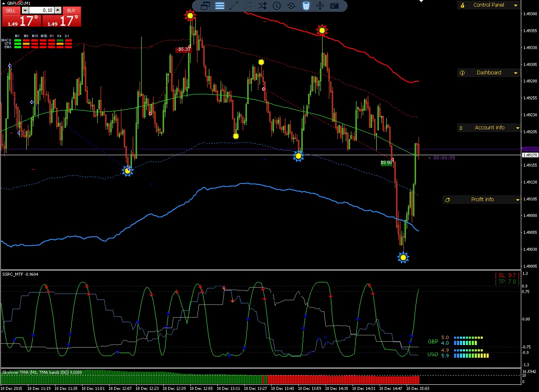Click the vertical compress arrows icon
The image size is (539, 392).
320,6
